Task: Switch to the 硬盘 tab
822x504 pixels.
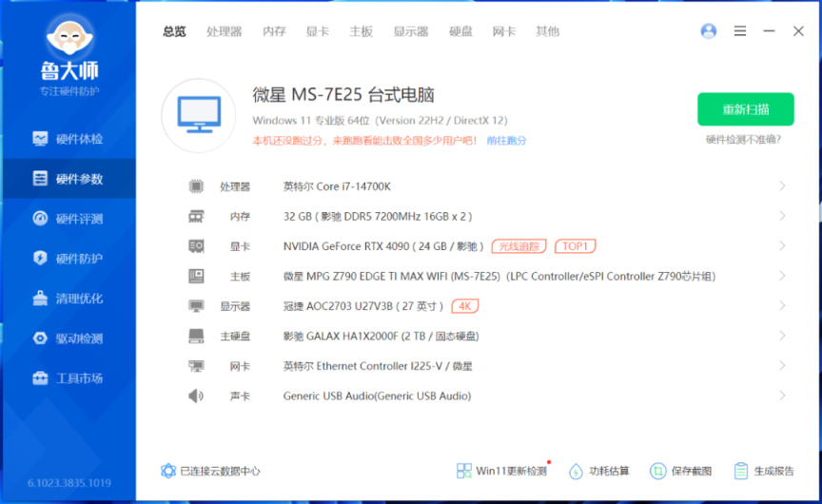Action: 460,31
